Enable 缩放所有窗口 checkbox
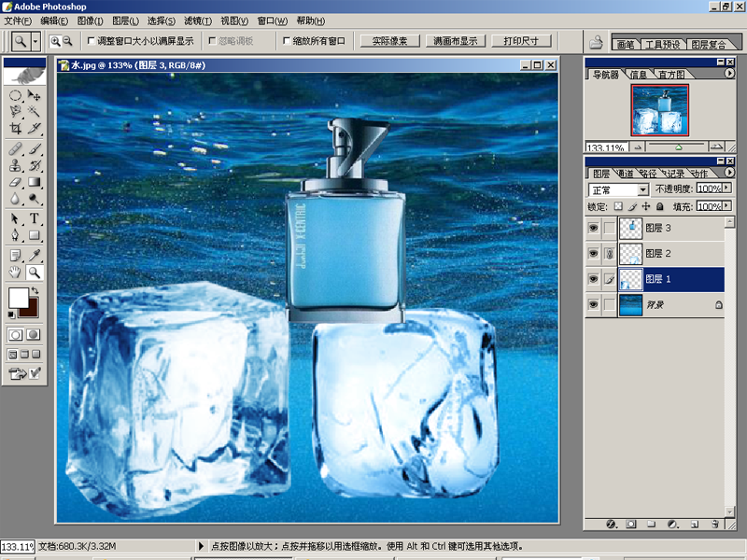Screen dimensions: 747x560 pos(287,41)
